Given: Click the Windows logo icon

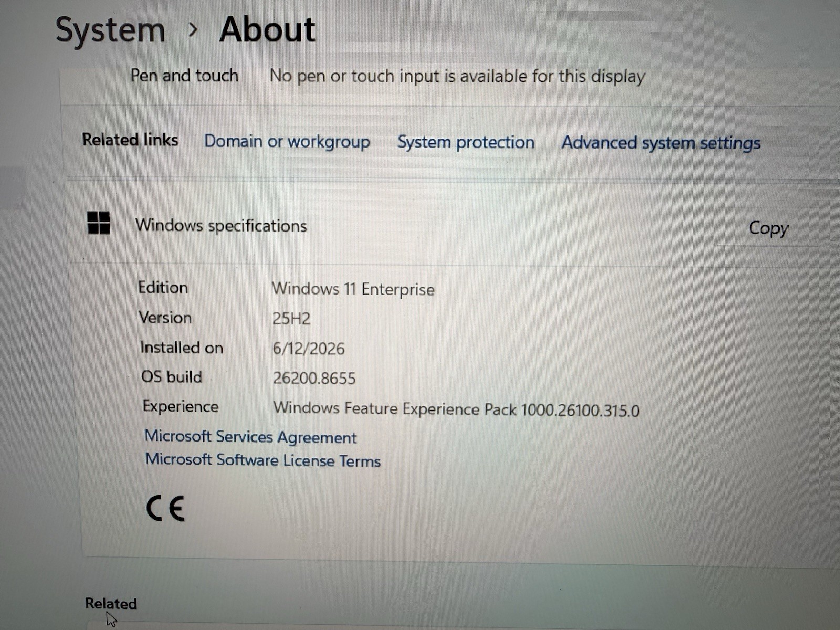Looking at the screenshot, I should pos(99,223).
